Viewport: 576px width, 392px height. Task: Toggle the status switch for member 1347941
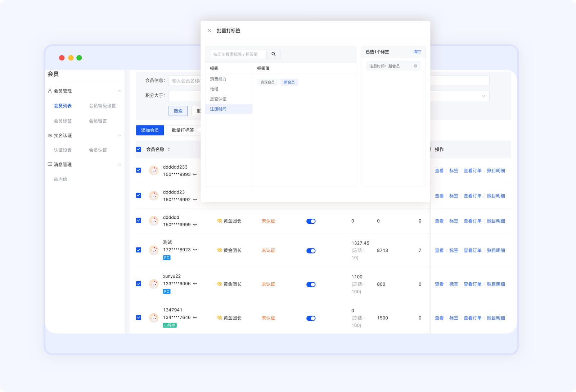click(x=311, y=318)
